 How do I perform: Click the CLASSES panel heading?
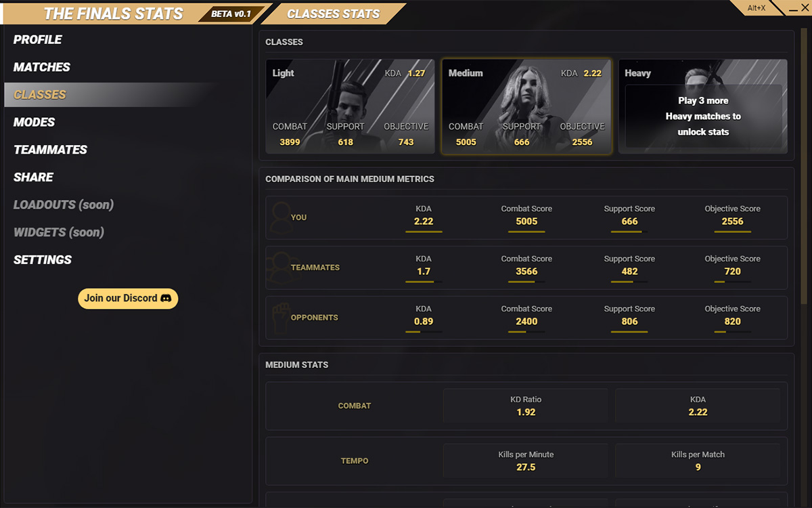(x=284, y=42)
